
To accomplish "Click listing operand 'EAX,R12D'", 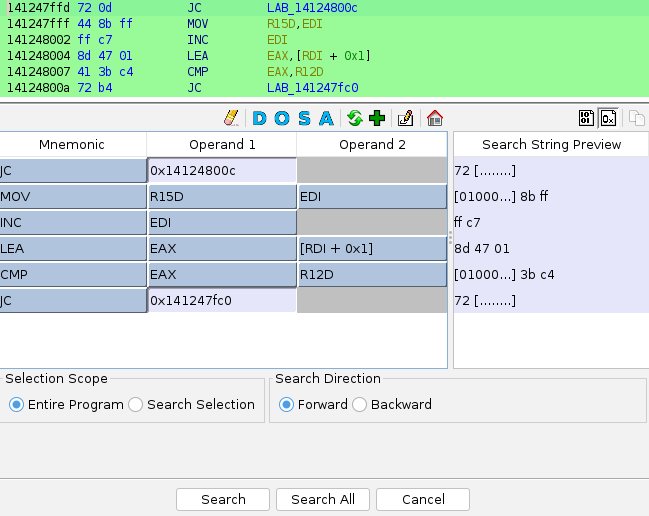I will pyautogui.click(x=295, y=72).
